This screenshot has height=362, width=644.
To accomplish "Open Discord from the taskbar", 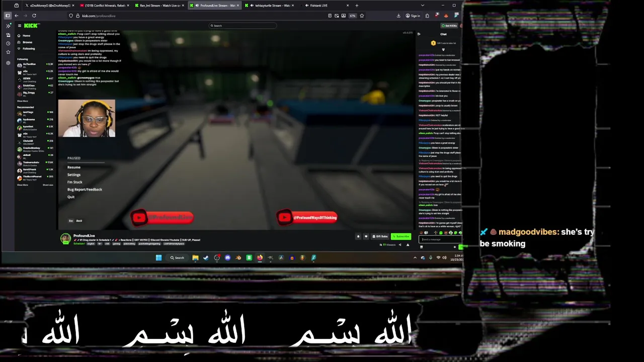I will point(227,257).
